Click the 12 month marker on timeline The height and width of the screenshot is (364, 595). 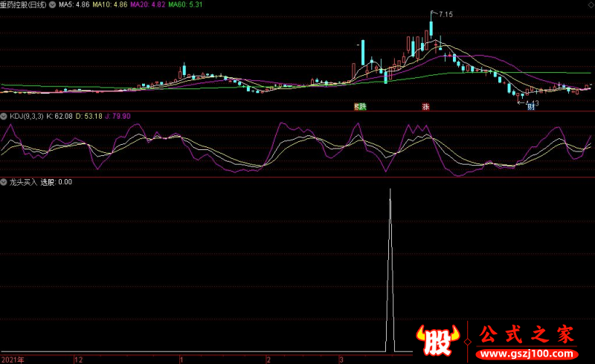pyautogui.click(x=79, y=360)
